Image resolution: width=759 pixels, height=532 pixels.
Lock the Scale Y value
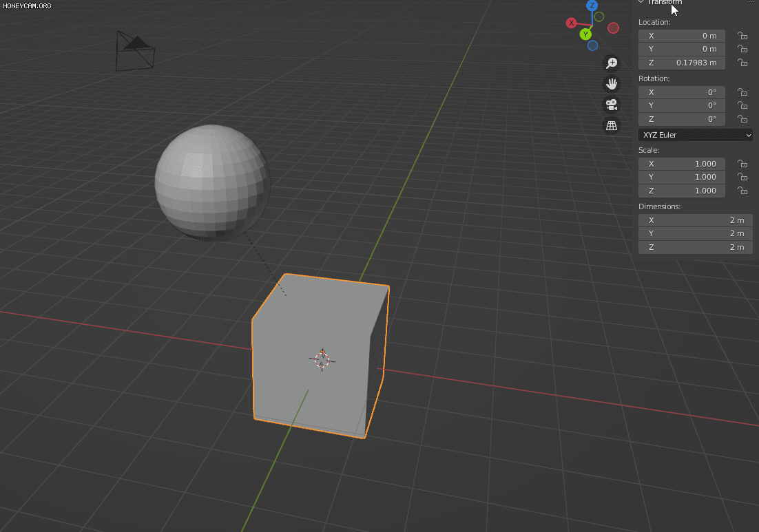point(742,177)
